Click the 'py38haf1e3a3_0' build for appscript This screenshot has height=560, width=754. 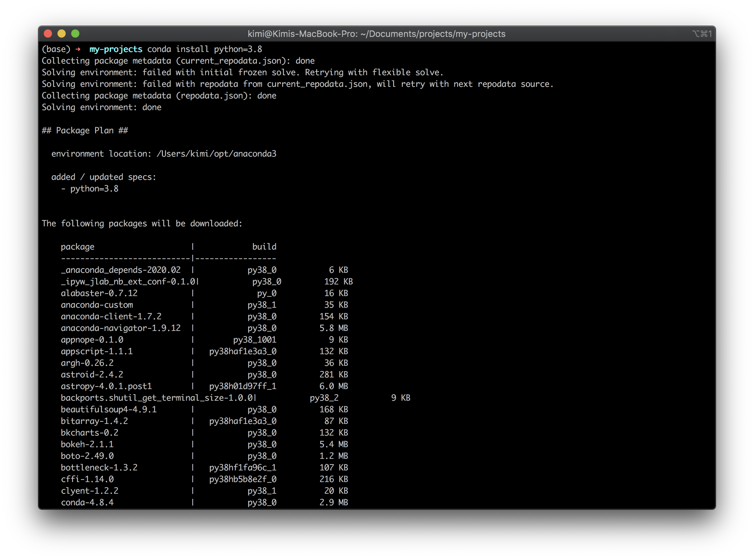point(243,351)
